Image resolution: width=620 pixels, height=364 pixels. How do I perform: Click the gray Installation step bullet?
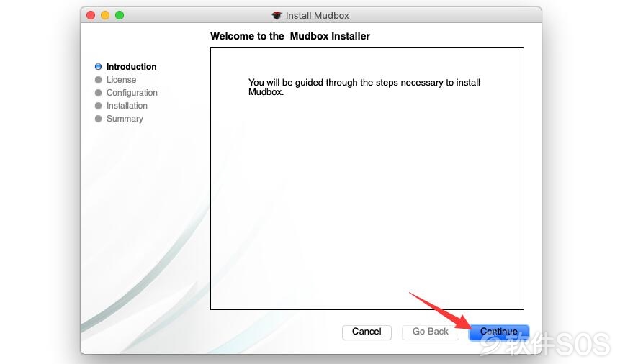[98, 106]
